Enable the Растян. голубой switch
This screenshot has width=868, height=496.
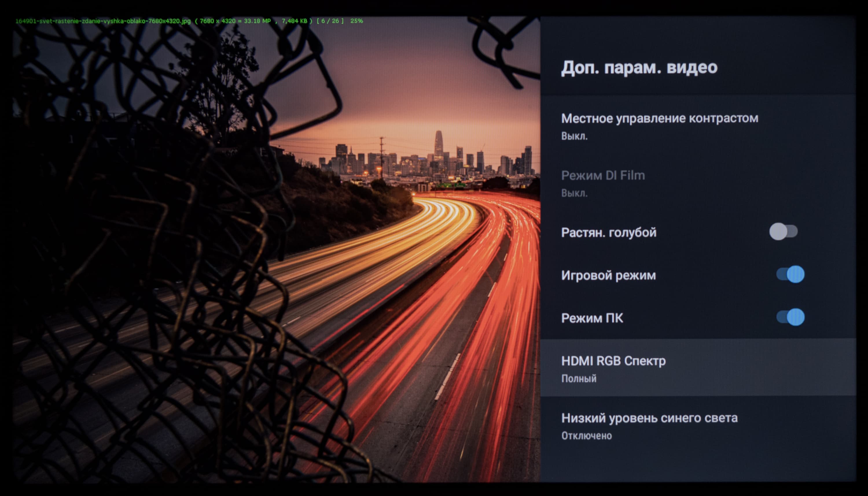tap(783, 232)
